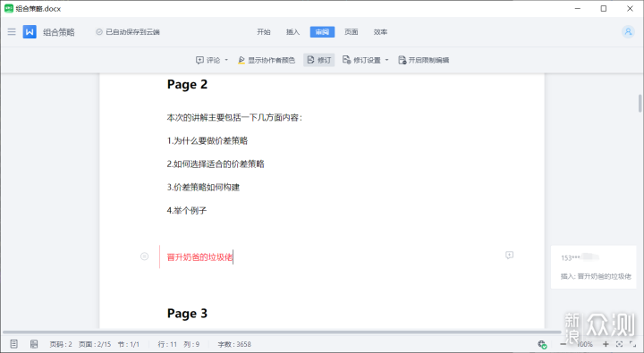Click the 页面: 2/15 status entry
The image size is (644, 353).
95,344
